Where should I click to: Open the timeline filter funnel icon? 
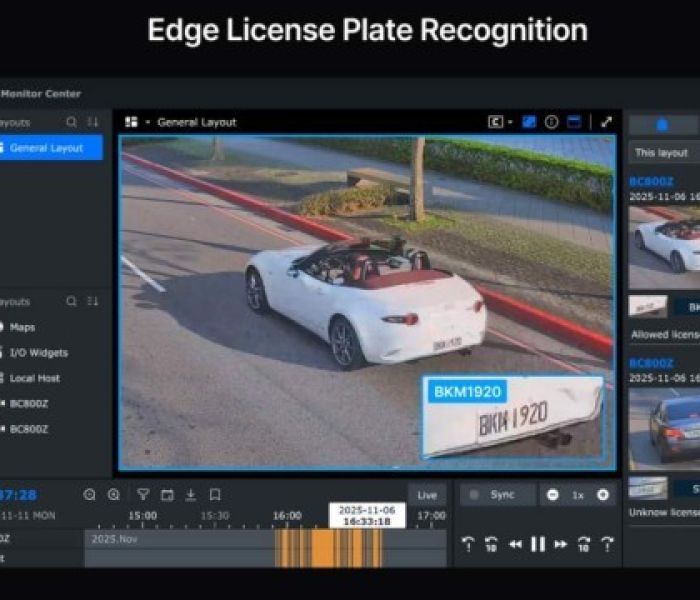(143, 494)
